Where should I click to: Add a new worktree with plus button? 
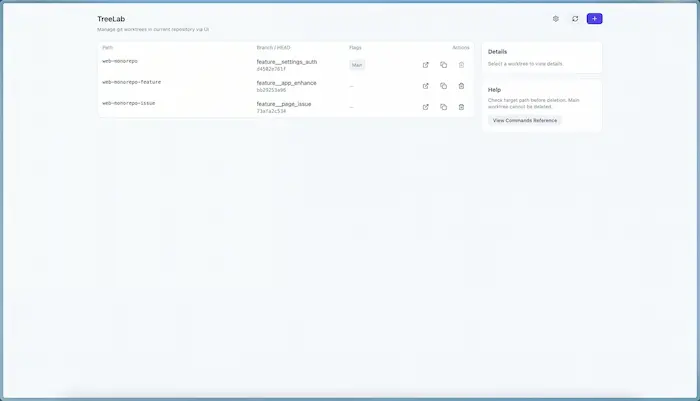595,18
